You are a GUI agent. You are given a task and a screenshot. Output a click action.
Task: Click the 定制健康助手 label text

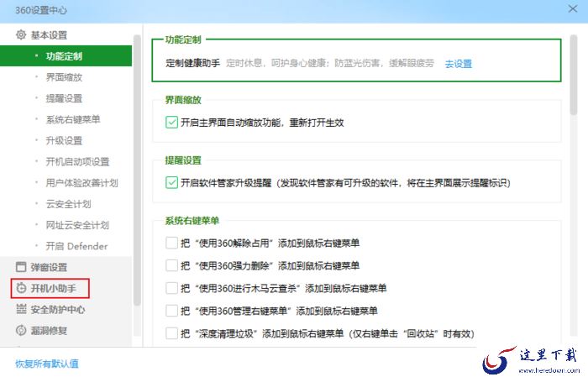[192, 63]
